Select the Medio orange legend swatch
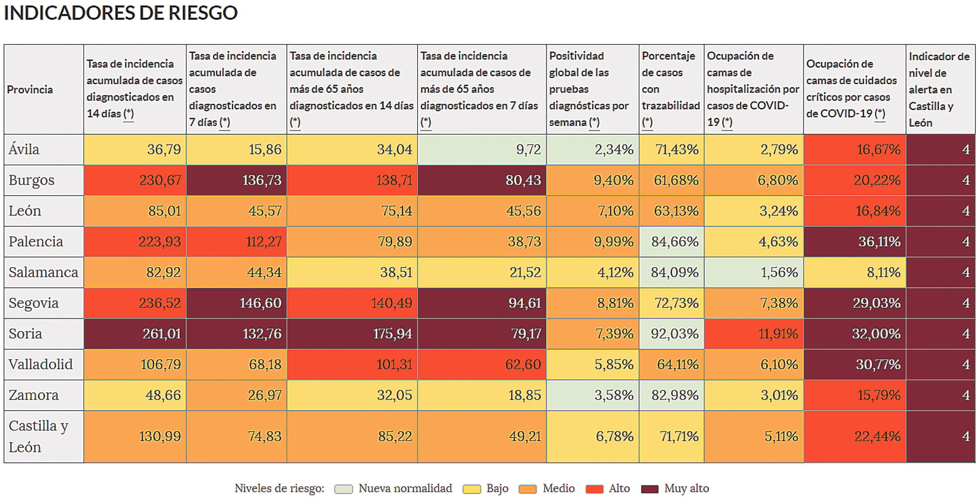The width and height of the screenshot is (980, 500). click(527, 489)
